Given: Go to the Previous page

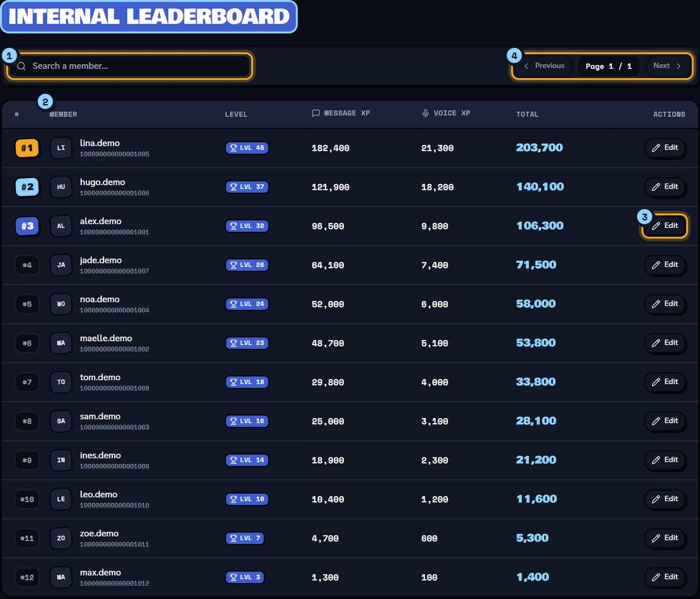Looking at the screenshot, I should coord(544,66).
